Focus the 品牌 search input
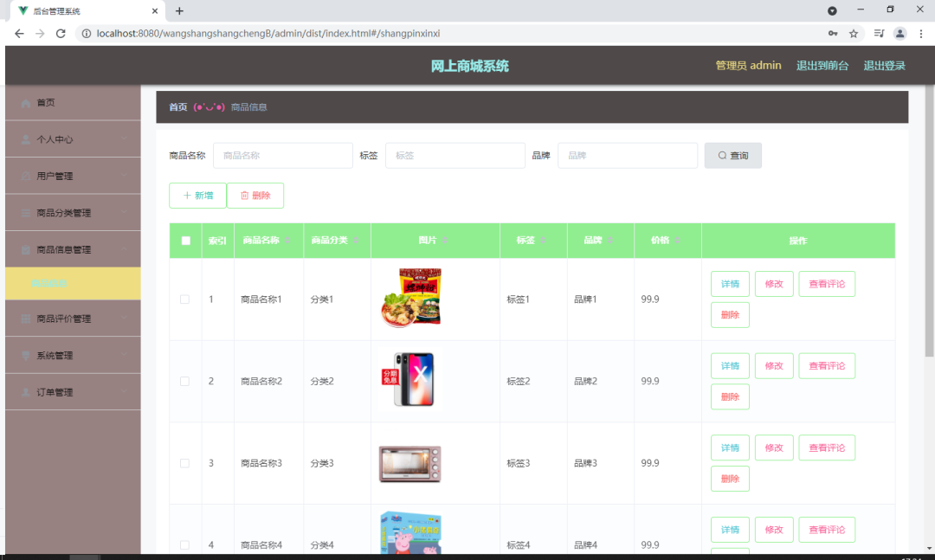Image resolution: width=935 pixels, height=560 pixels. [x=628, y=156]
